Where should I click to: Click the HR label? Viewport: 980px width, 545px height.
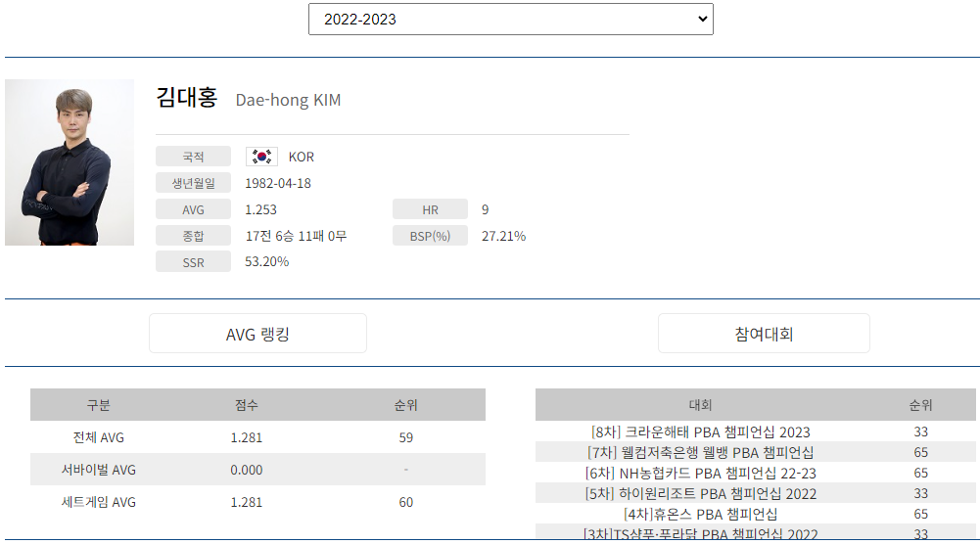[x=430, y=209]
